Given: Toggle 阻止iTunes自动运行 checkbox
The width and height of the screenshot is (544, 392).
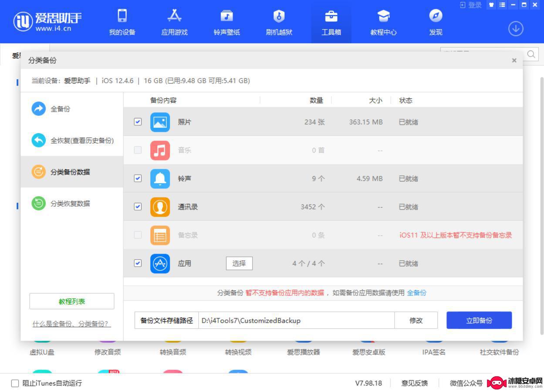Looking at the screenshot, I should (15, 383).
